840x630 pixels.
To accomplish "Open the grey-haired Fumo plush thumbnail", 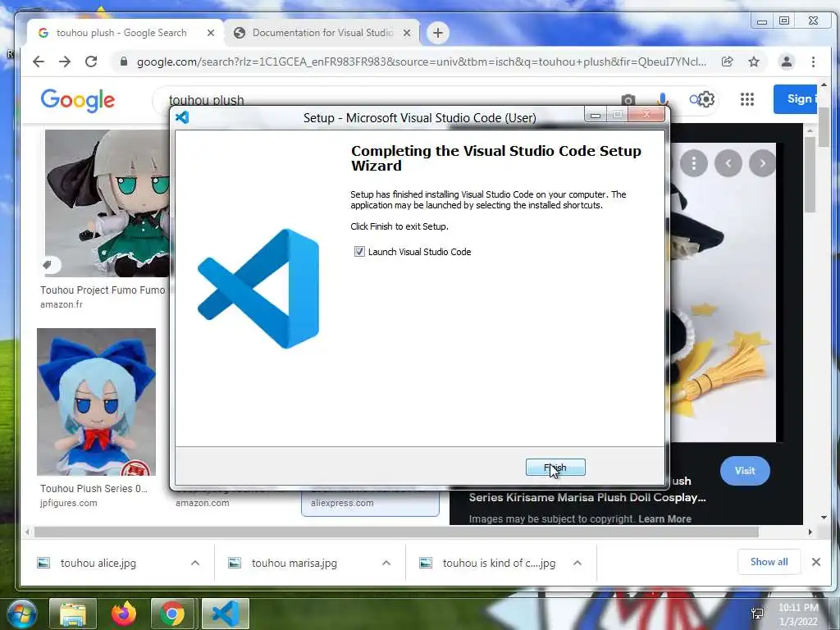I will [107, 203].
